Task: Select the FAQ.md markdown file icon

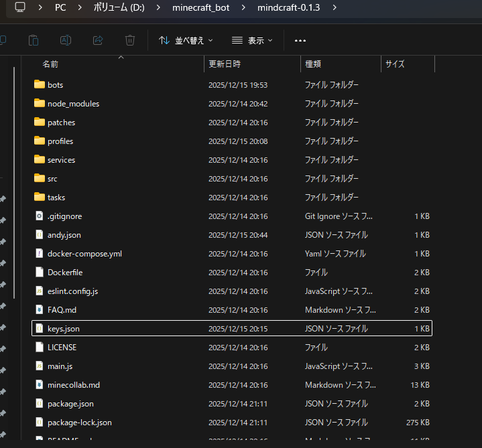Action: [x=39, y=310]
